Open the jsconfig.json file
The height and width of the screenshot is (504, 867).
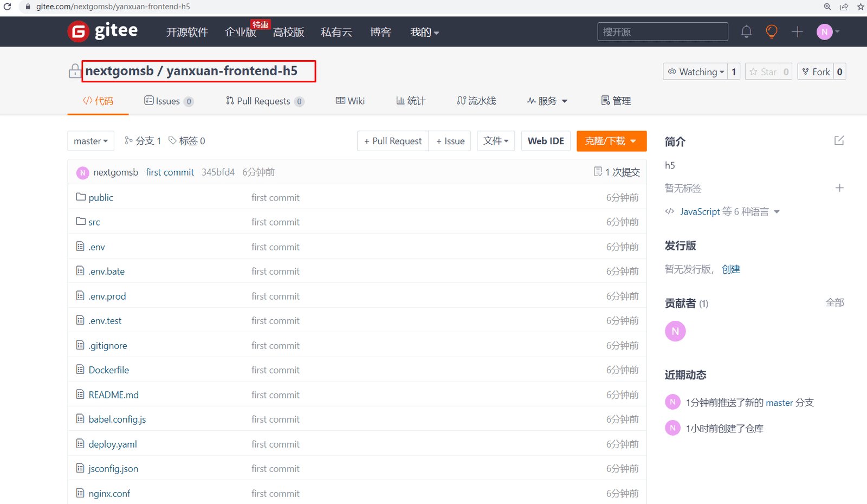click(113, 469)
